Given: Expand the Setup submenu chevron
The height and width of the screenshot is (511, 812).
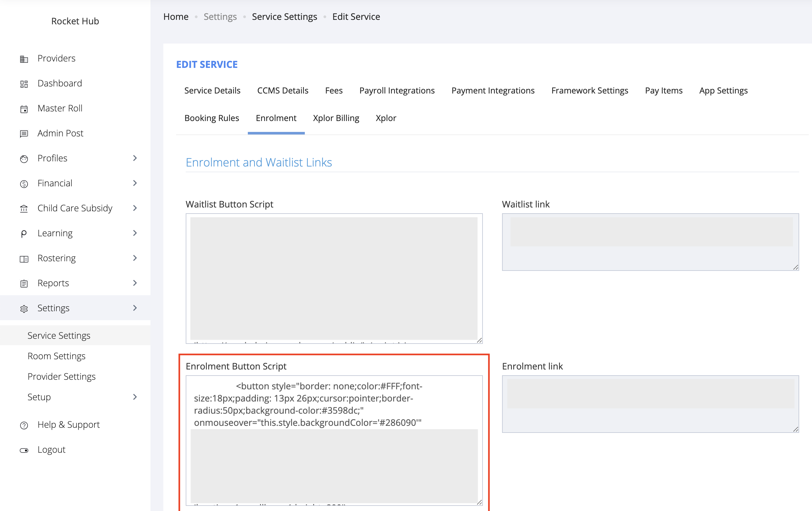Looking at the screenshot, I should [x=135, y=397].
